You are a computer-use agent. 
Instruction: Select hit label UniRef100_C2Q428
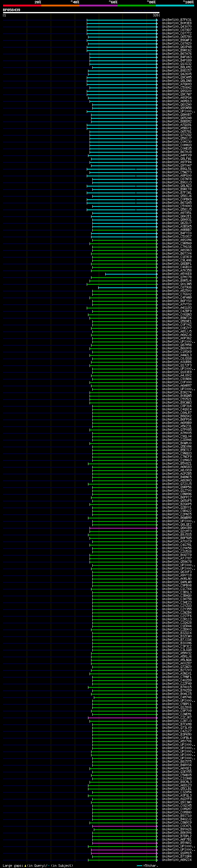click(177, 623)
